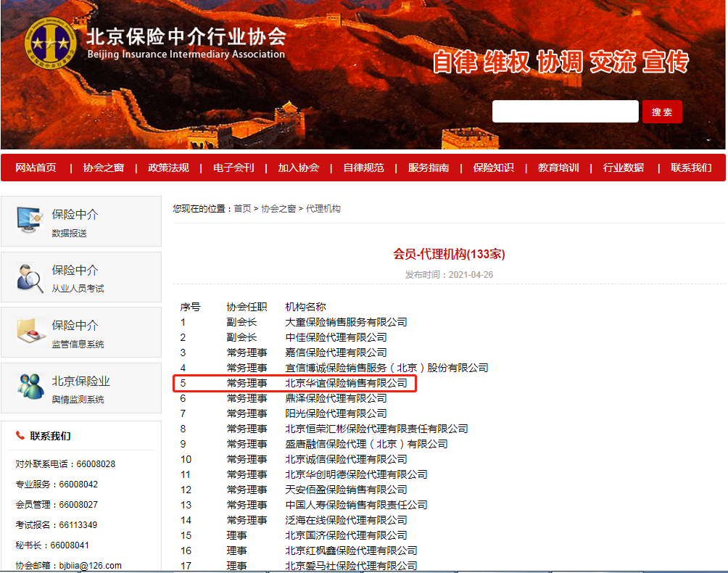The width and height of the screenshot is (728, 573).
Task: Open the 数据报送 envelope icon
Action: point(30,220)
